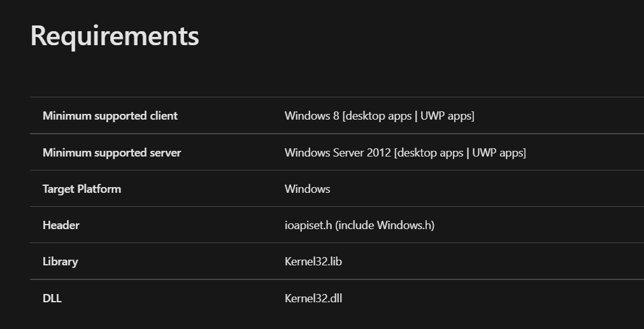This screenshot has height=329, width=644.
Task: Click the word 'include' in the Header row
Action: coord(357,225)
